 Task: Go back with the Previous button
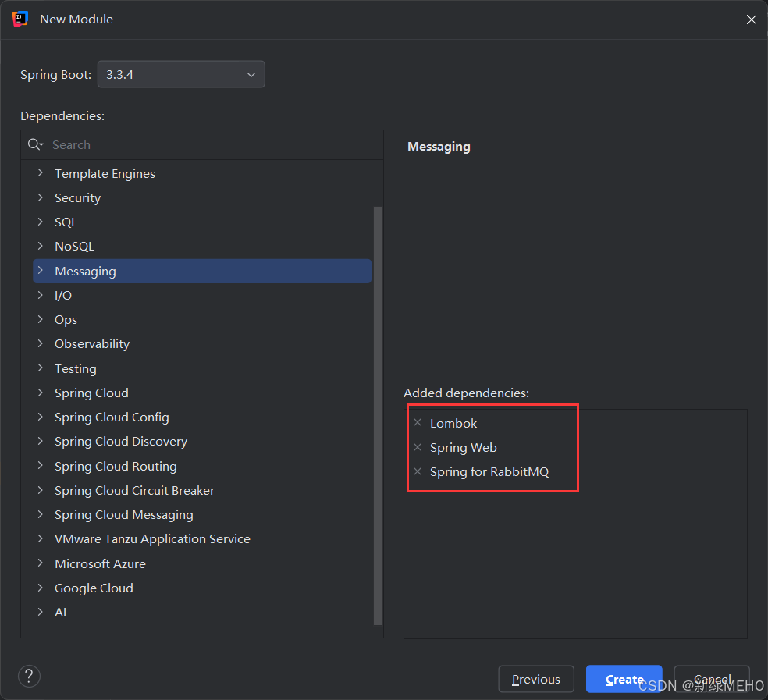(x=535, y=679)
